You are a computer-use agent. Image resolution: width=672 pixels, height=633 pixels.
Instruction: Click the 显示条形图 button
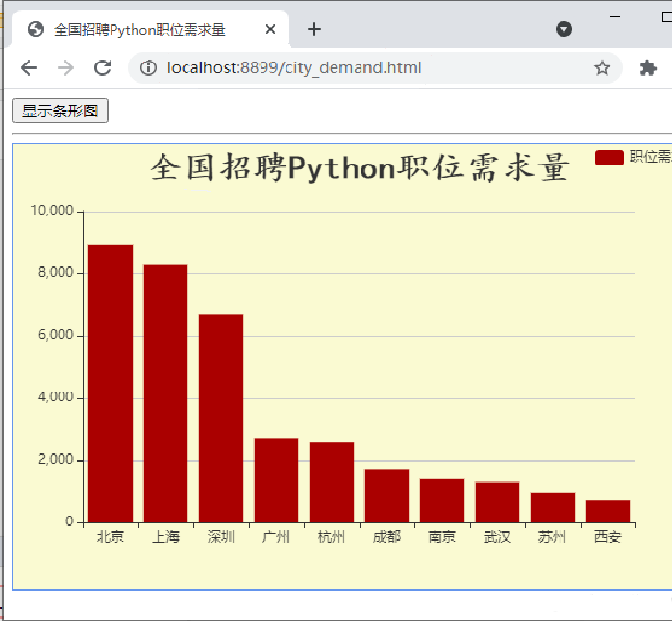click(60, 111)
